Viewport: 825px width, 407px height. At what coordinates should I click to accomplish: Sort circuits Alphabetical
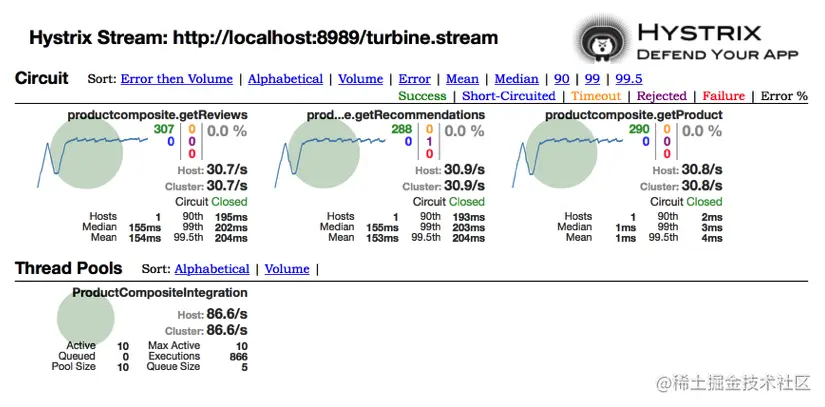coord(285,79)
